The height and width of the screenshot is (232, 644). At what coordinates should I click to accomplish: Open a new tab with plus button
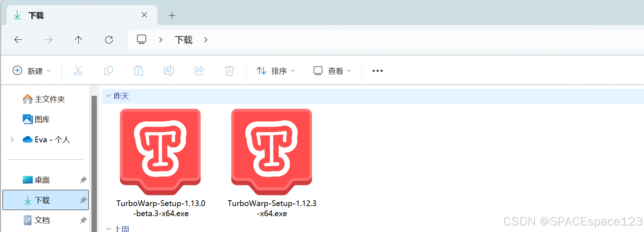pos(172,15)
